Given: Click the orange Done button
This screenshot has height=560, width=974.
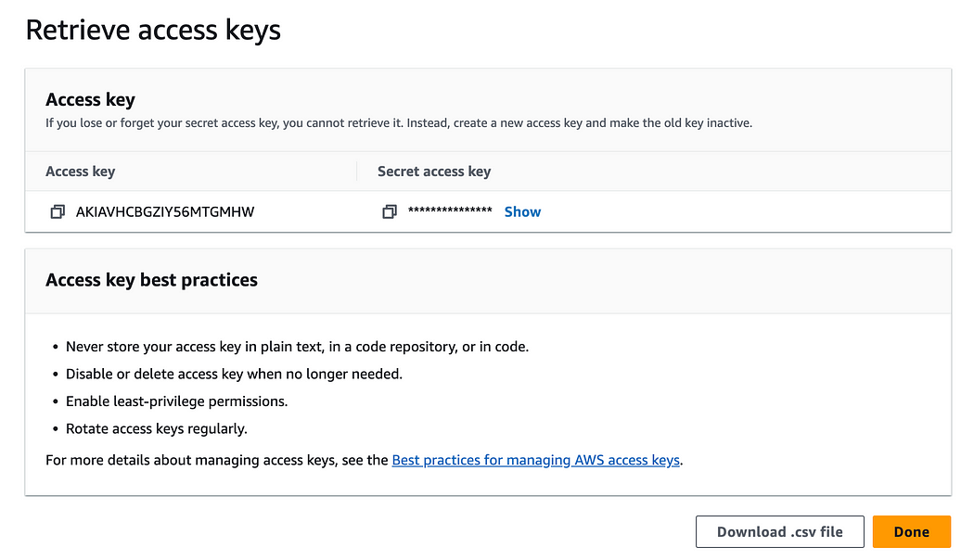Looking at the screenshot, I should 911,531.
